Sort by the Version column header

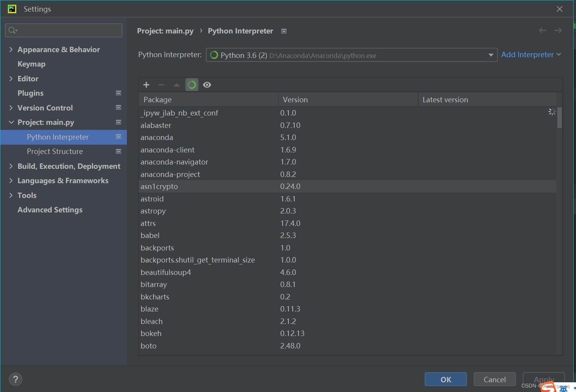(348, 100)
